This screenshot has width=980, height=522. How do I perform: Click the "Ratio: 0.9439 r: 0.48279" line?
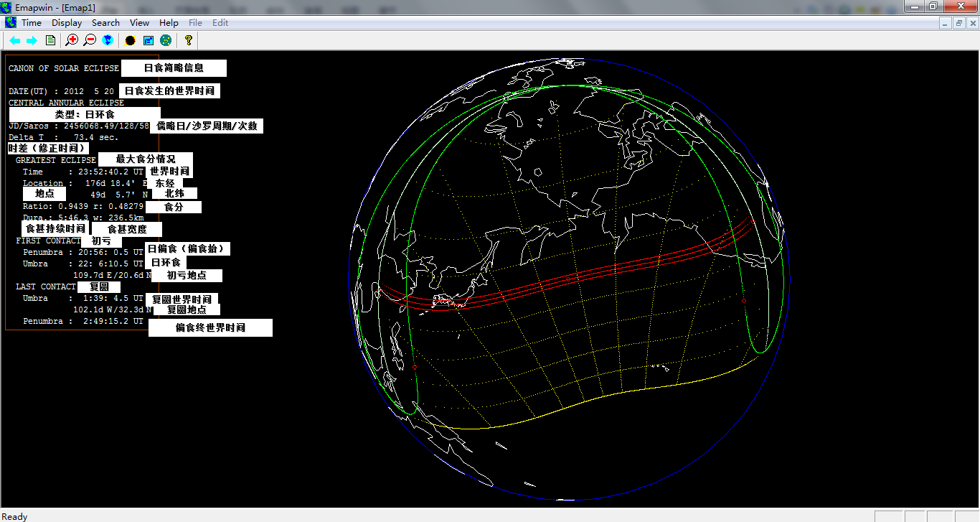click(83, 206)
